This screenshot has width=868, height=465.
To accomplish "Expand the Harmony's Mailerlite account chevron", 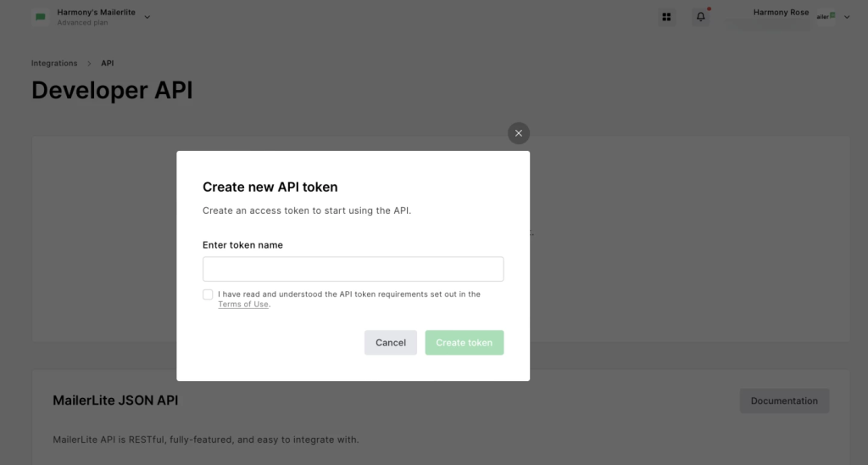I will coord(147,17).
